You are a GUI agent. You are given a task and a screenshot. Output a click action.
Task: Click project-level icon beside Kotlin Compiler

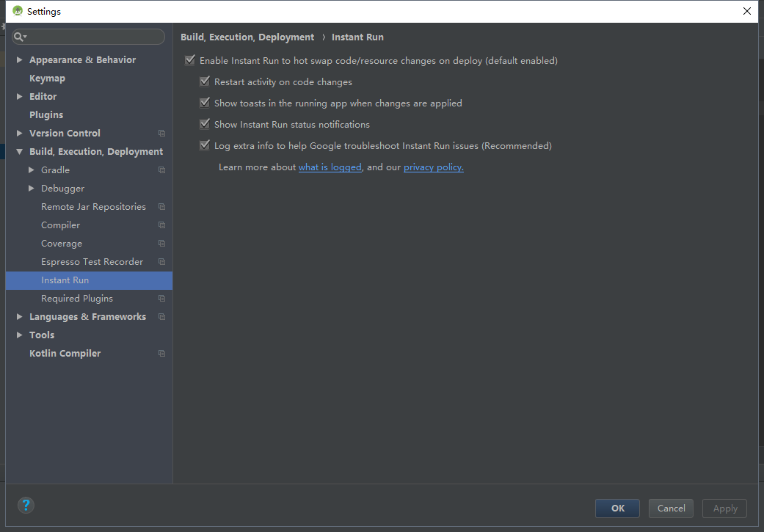pos(161,354)
